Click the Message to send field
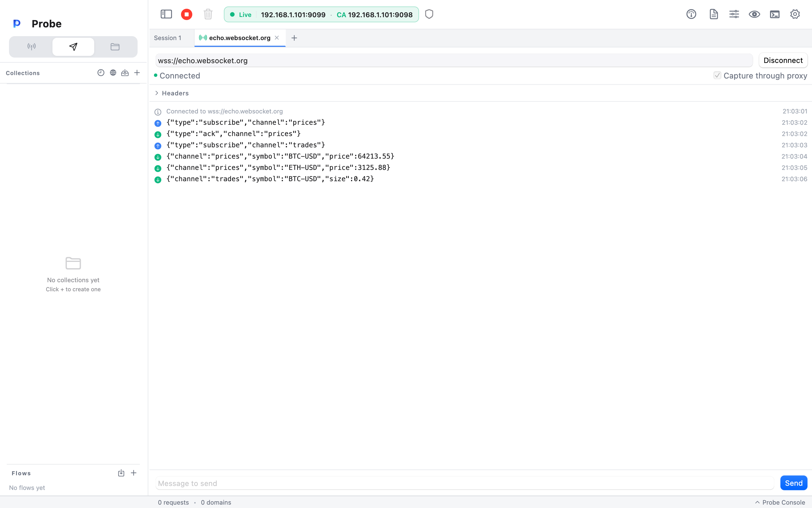This screenshot has width=812, height=508. [465, 483]
